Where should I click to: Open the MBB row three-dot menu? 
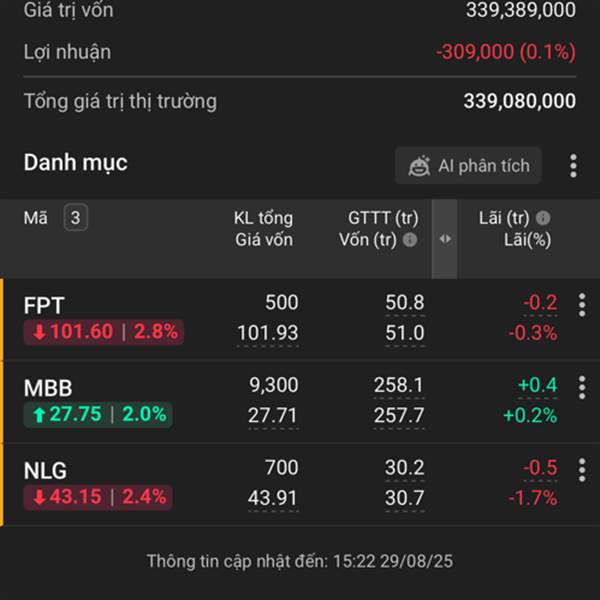(582, 388)
